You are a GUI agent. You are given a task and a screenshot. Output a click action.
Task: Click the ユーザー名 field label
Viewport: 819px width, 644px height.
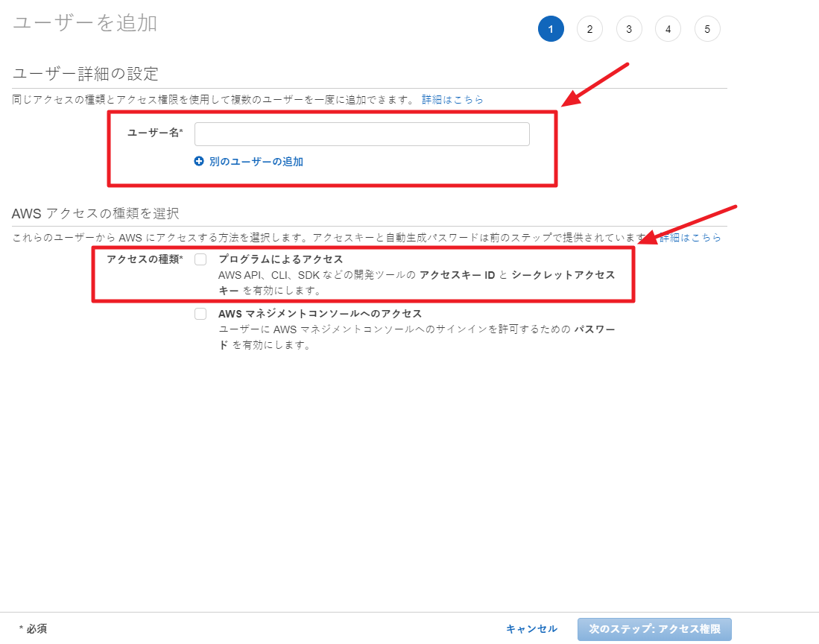tap(154, 133)
